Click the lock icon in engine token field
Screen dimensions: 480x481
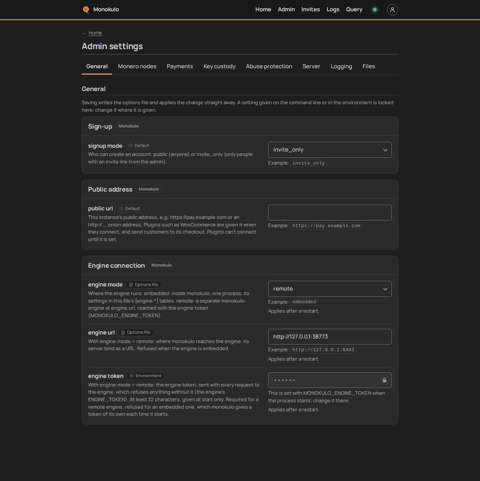click(384, 380)
